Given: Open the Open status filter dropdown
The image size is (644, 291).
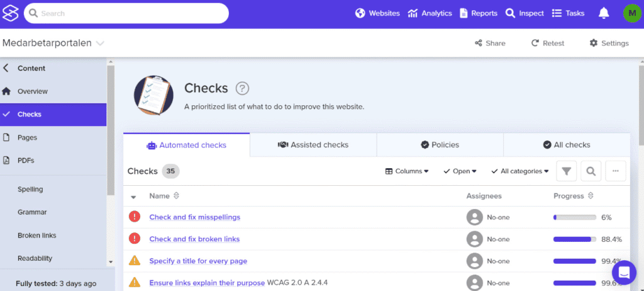Looking at the screenshot, I should (460, 171).
